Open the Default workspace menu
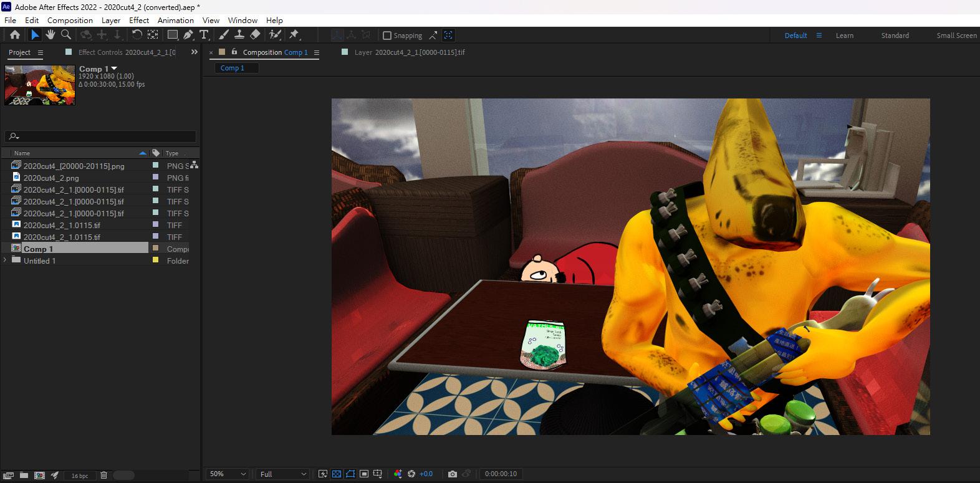 click(819, 36)
